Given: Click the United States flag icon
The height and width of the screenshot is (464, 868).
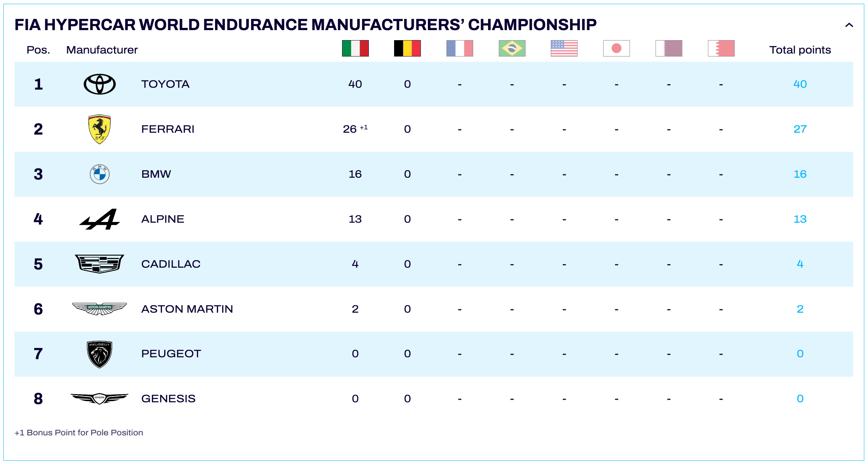Looking at the screenshot, I should 564,48.
